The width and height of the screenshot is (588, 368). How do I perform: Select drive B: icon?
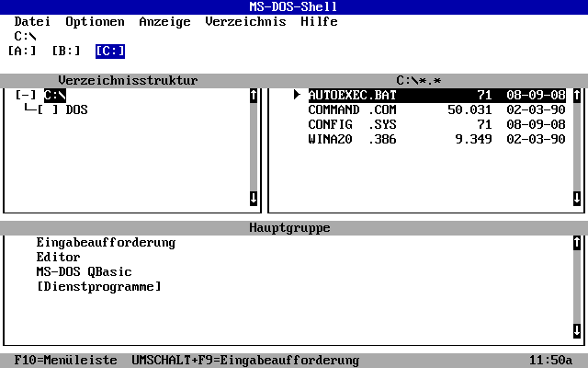65,51
